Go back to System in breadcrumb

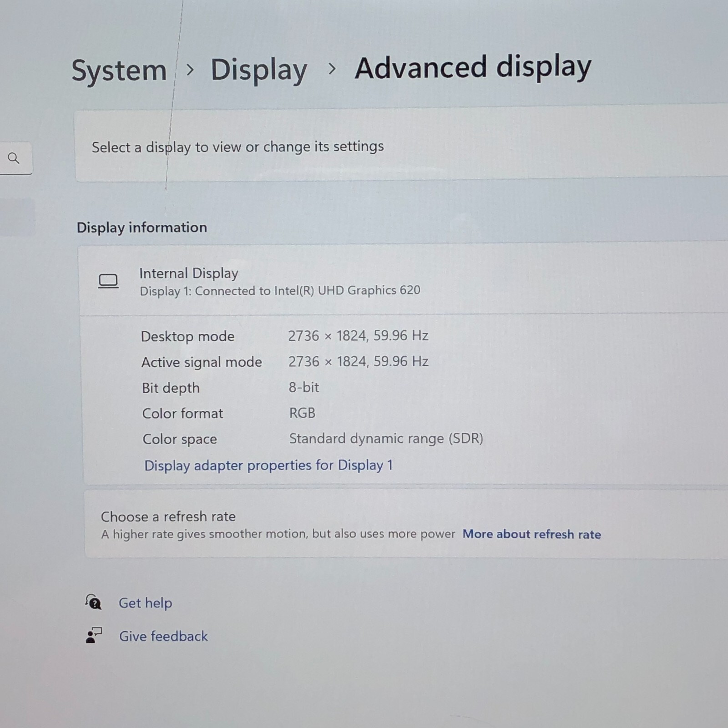point(119,71)
